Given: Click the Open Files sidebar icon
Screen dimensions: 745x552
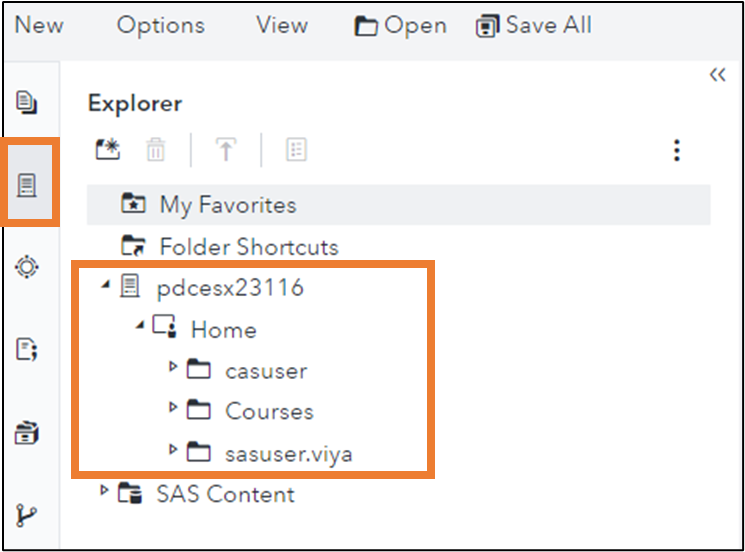Looking at the screenshot, I should coord(28,102).
